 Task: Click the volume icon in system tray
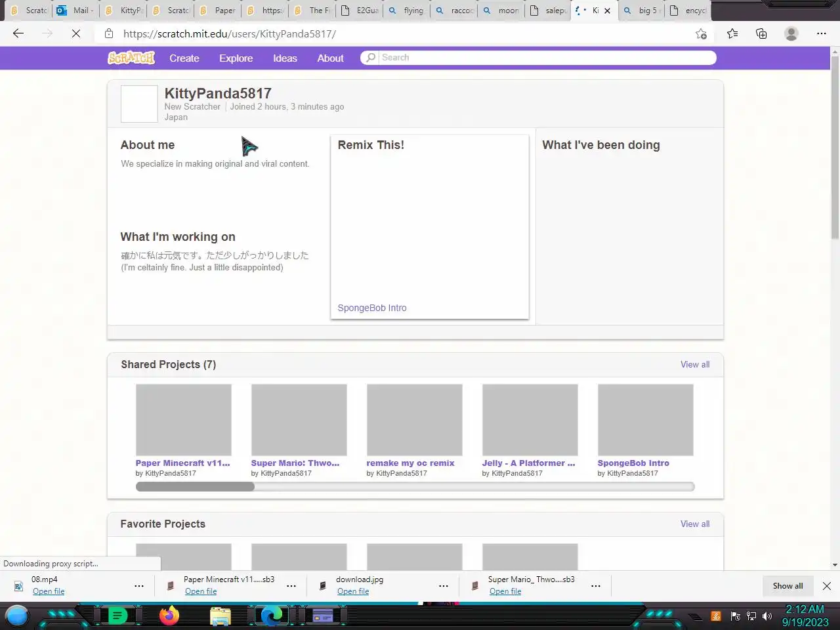767,616
